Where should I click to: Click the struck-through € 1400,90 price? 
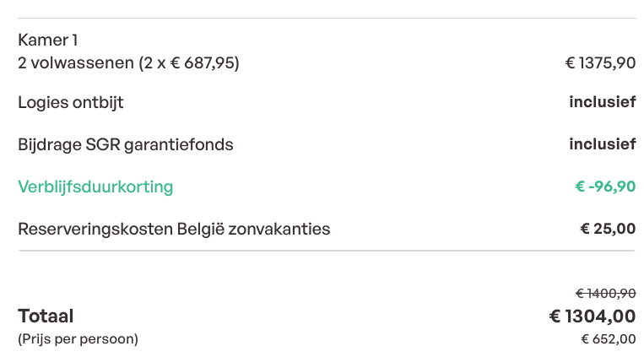(x=606, y=294)
